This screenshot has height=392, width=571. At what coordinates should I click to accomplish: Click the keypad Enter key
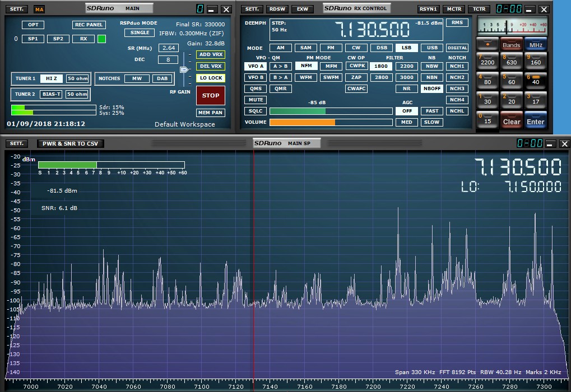coord(535,120)
